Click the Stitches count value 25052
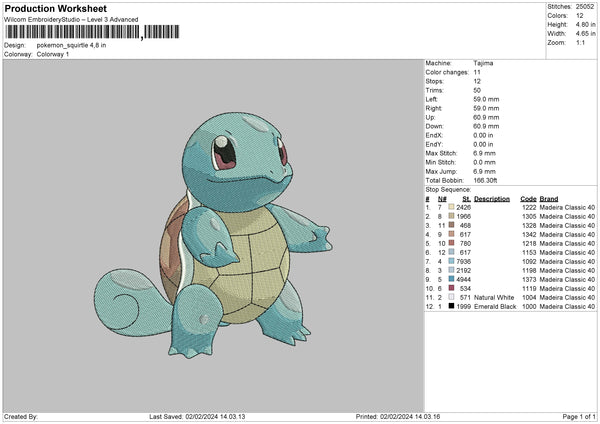Screen dimensions: 600x424 click(x=585, y=9)
